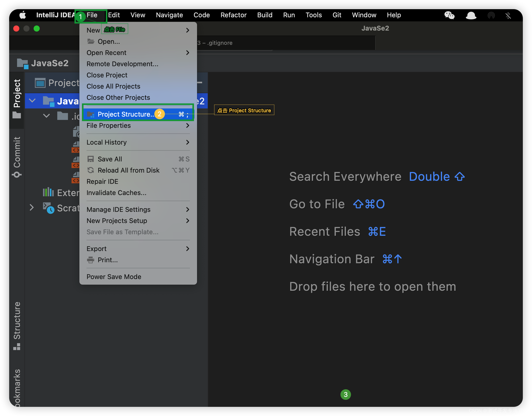532x416 pixels.
Task: Click the Bluetooth off icon in menu bar
Action: click(508, 16)
